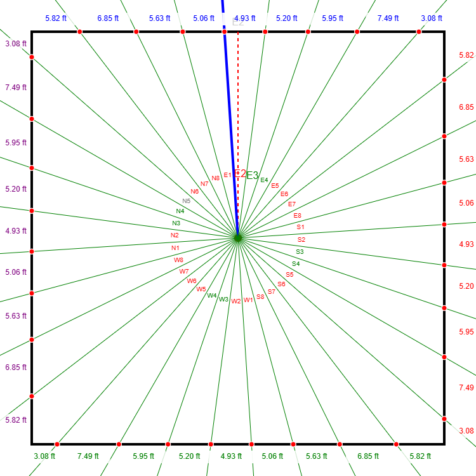Select the green 4.93 ft measurement
476x476 pixels.
(231, 456)
